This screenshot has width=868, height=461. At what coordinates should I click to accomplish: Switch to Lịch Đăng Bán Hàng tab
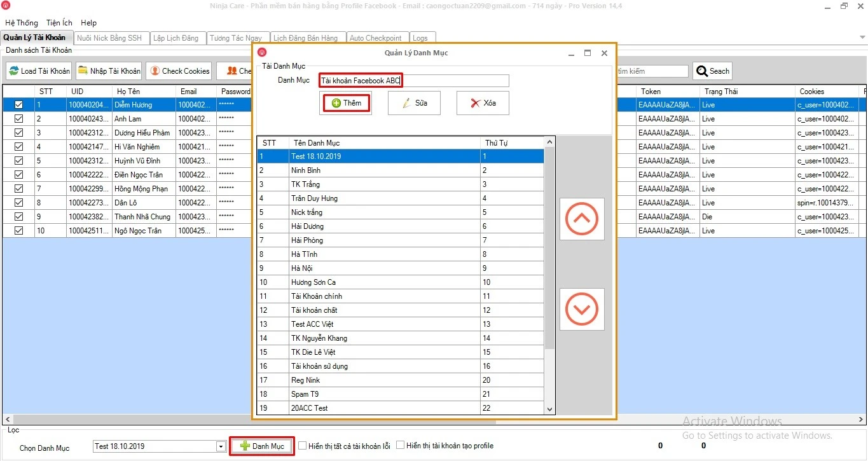tap(308, 38)
